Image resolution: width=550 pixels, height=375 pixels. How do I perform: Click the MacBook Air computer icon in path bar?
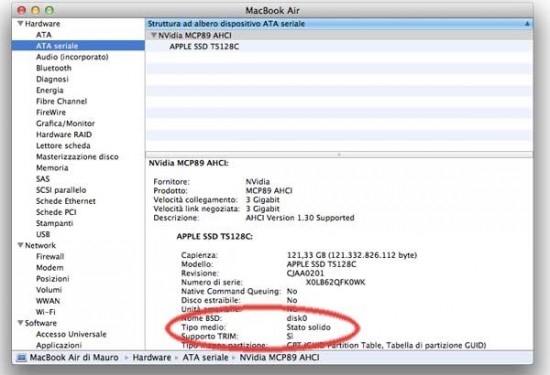22,357
